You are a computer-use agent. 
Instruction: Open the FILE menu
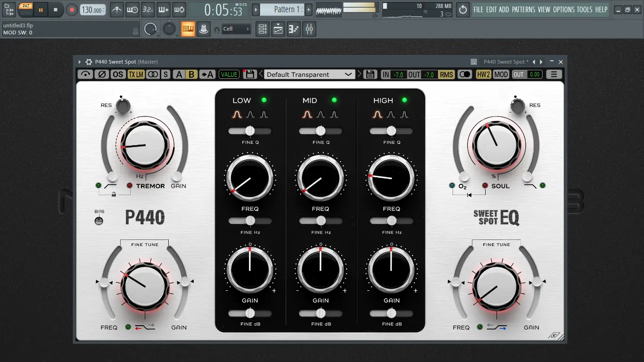[479, 9]
